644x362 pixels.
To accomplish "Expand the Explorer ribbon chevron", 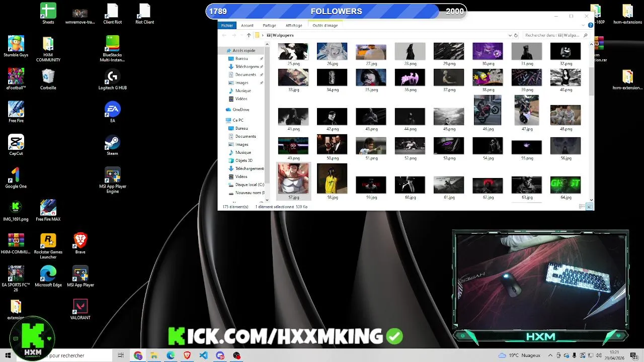I will pyautogui.click(x=584, y=25).
